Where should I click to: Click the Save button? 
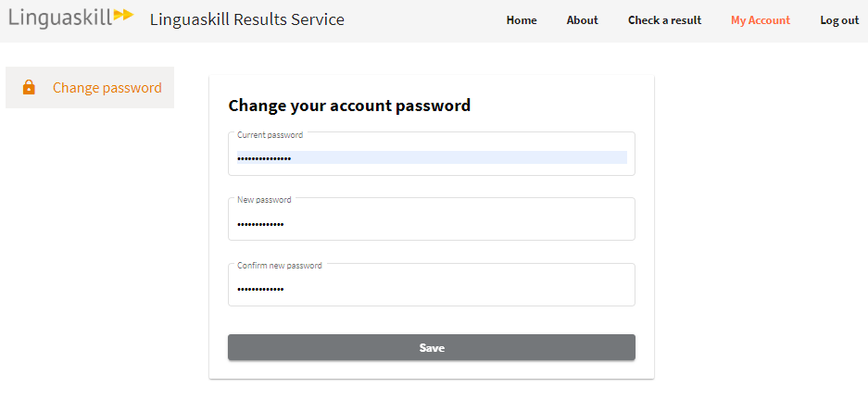(x=432, y=347)
